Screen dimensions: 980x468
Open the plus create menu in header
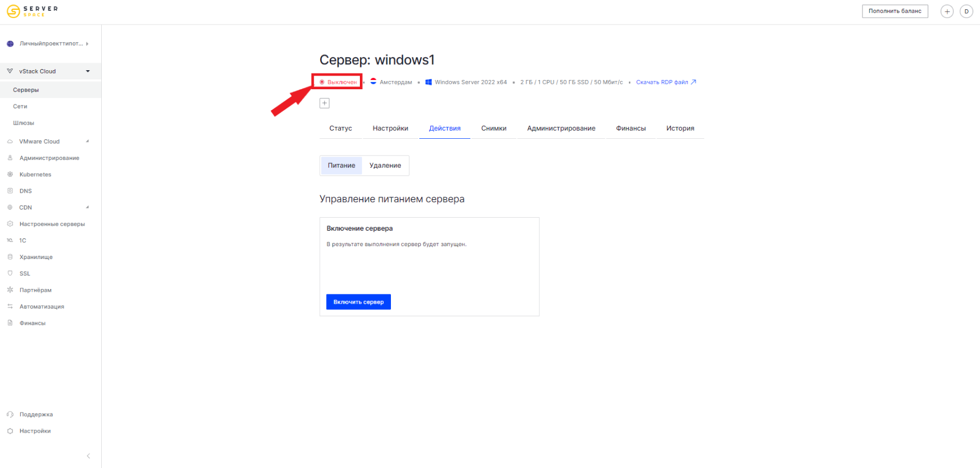[x=947, y=11]
